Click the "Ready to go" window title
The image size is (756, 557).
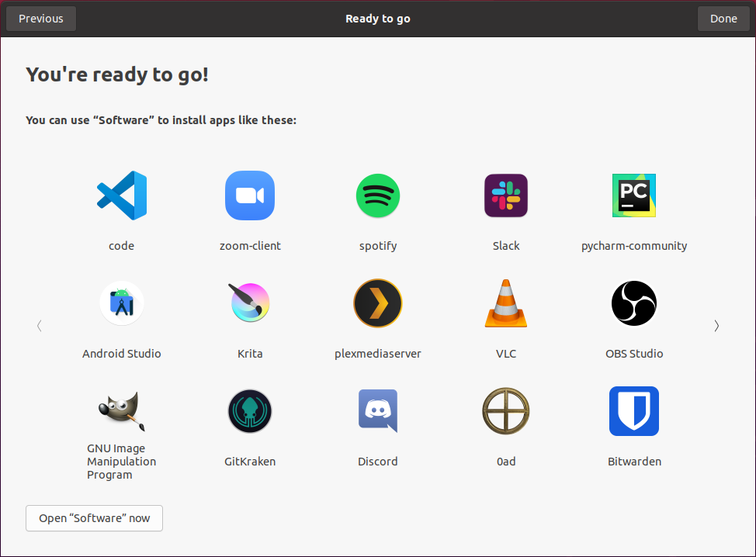click(x=378, y=19)
